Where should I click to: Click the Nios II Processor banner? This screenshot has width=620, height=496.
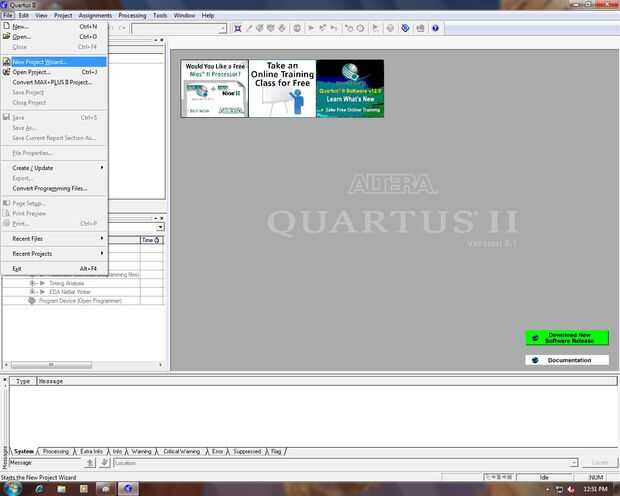(x=214, y=88)
